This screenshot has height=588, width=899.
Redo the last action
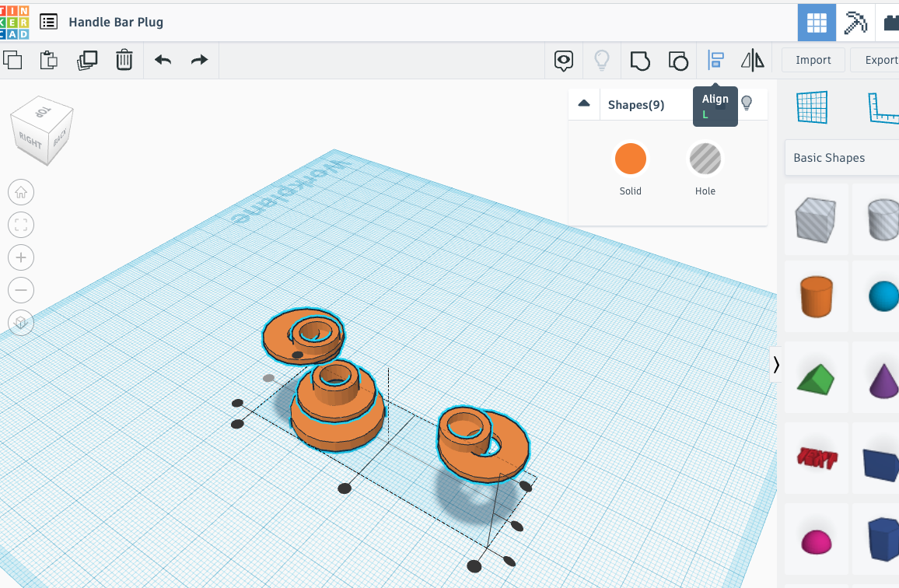200,60
